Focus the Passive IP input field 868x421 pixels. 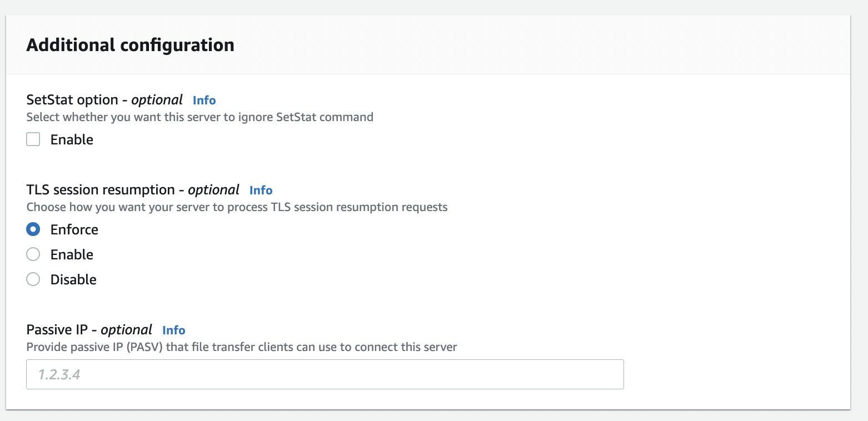(x=325, y=374)
